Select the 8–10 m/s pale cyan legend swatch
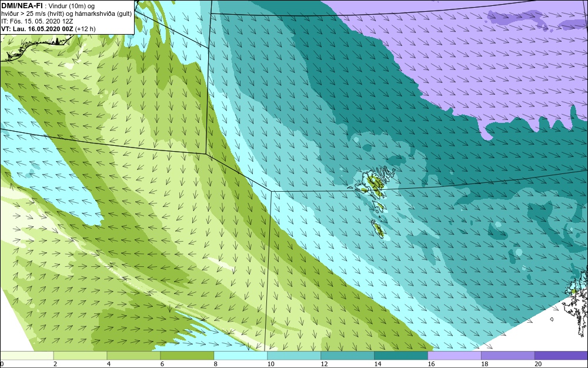This screenshot has width=588, height=368. 240,355
